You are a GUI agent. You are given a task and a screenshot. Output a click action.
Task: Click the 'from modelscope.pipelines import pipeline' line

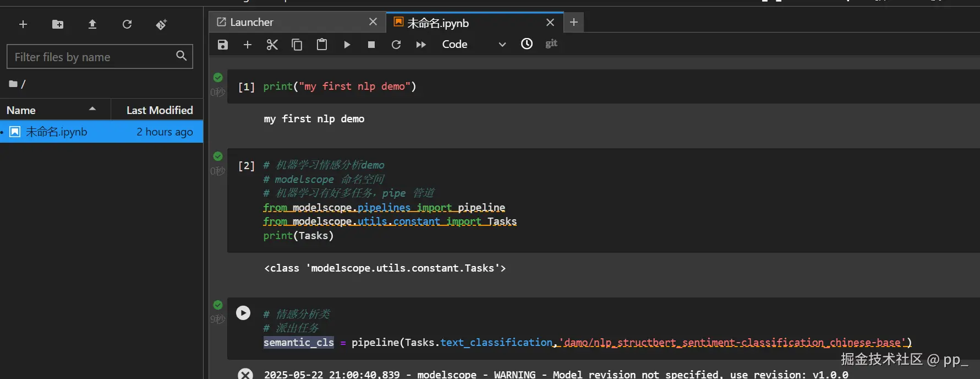(384, 207)
